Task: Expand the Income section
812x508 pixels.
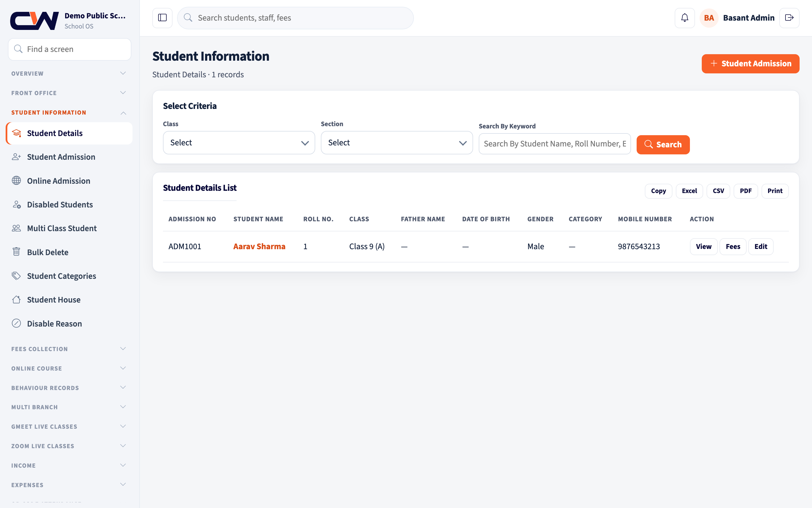Action: [x=69, y=466]
